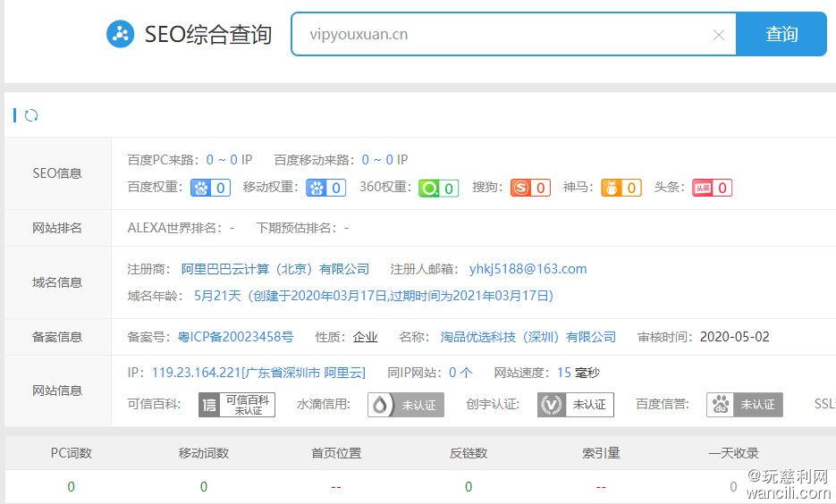Open the 百度信誉 未认证 badge
836x504 pixels.
(745, 405)
